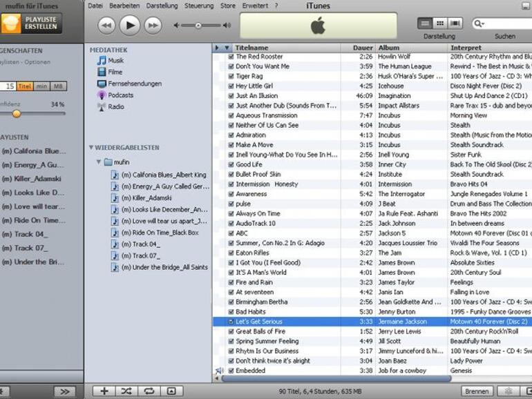Go back to the previous track
The width and height of the screenshot is (532, 399).
(x=106, y=26)
